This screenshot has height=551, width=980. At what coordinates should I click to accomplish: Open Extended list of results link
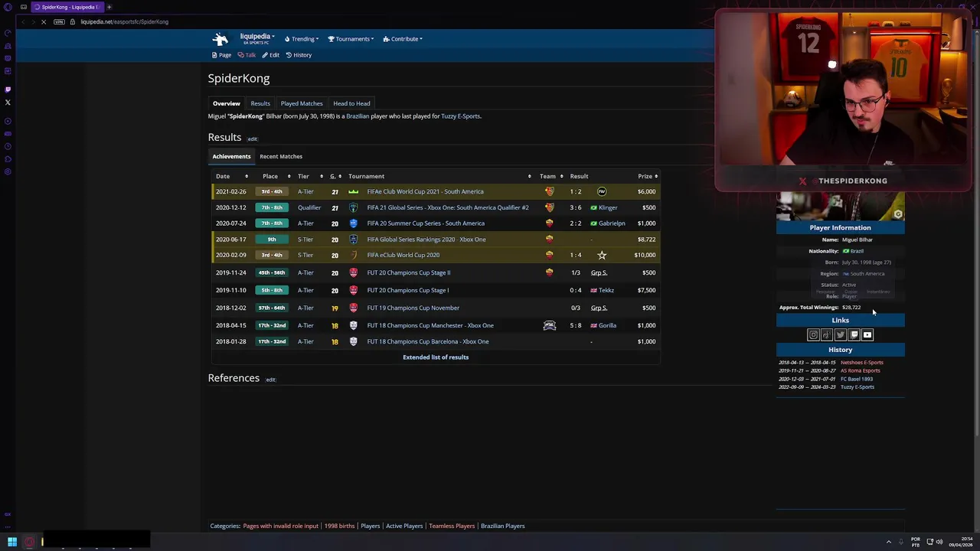click(x=436, y=357)
